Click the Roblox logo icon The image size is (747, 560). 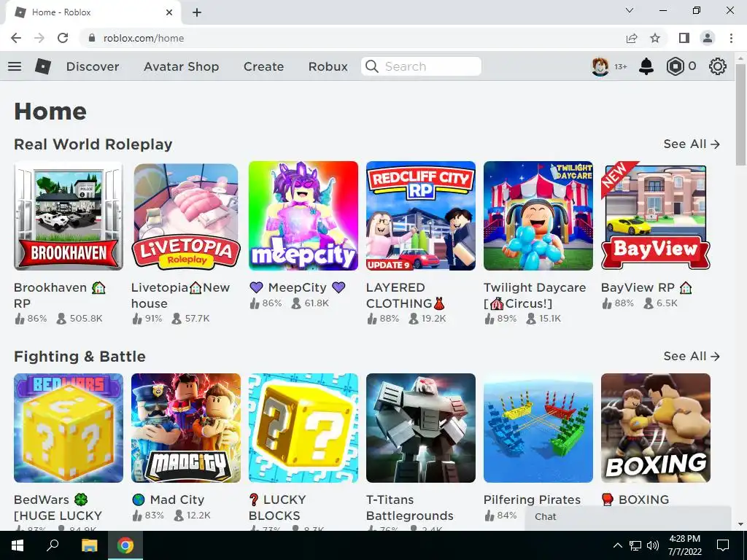pyautogui.click(x=43, y=66)
